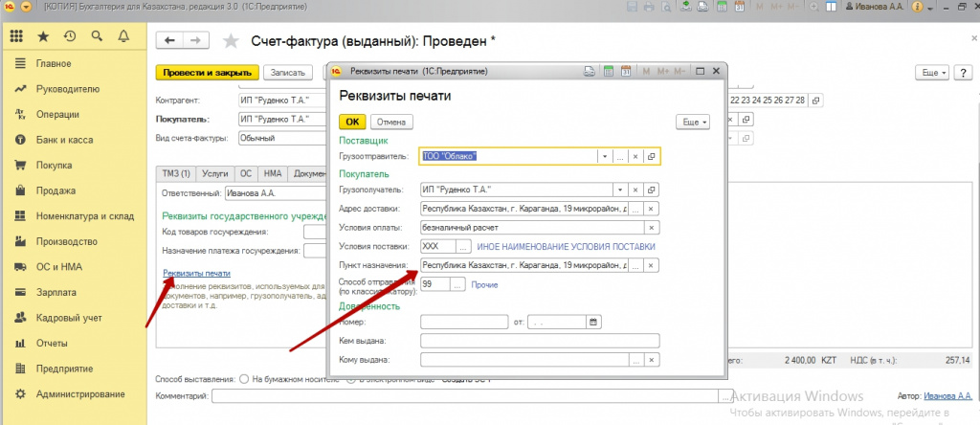Click the window layout panels icon
980x425 pixels.
click(x=831, y=8)
